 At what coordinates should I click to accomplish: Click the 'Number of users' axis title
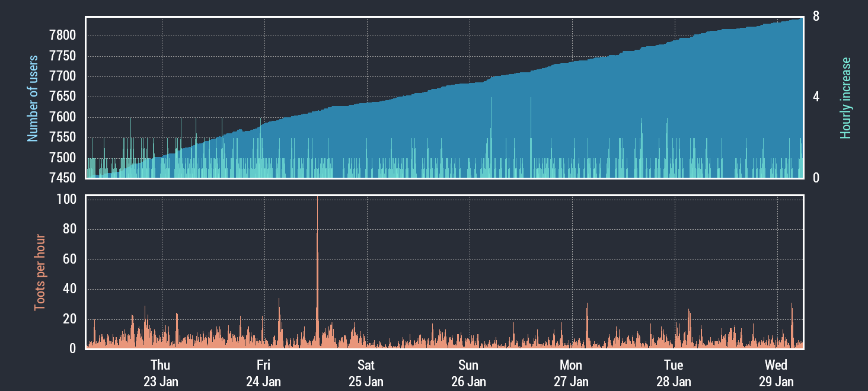(x=33, y=98)
